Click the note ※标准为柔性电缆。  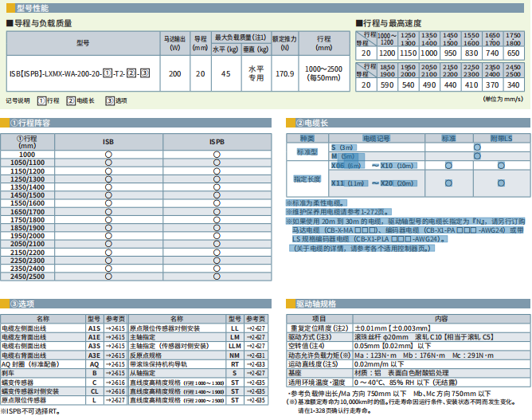click(x=316, y=203)
